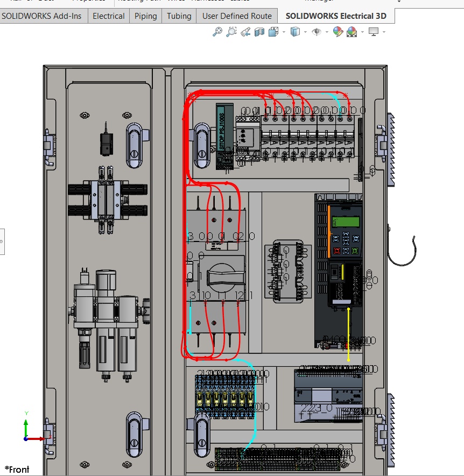Switch to the User Defined Route tab
464x476 pixels.
click(237, 16)
